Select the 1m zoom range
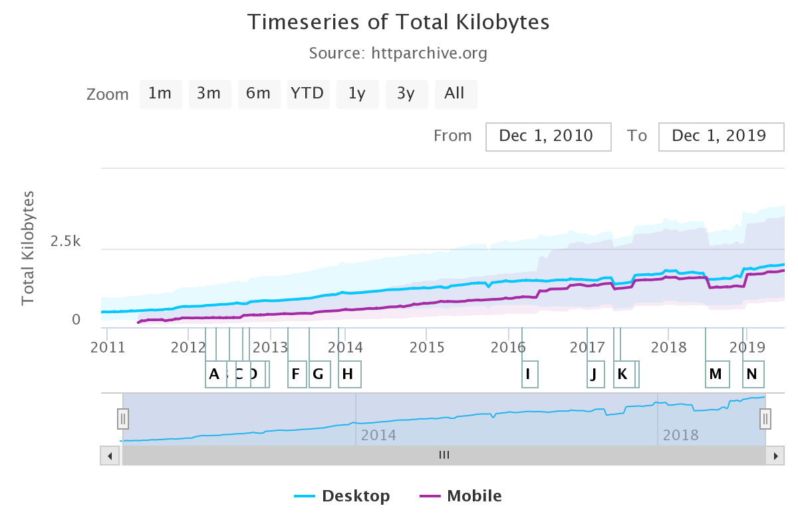This screenshot has width=798, height=532. click(160, 94)
